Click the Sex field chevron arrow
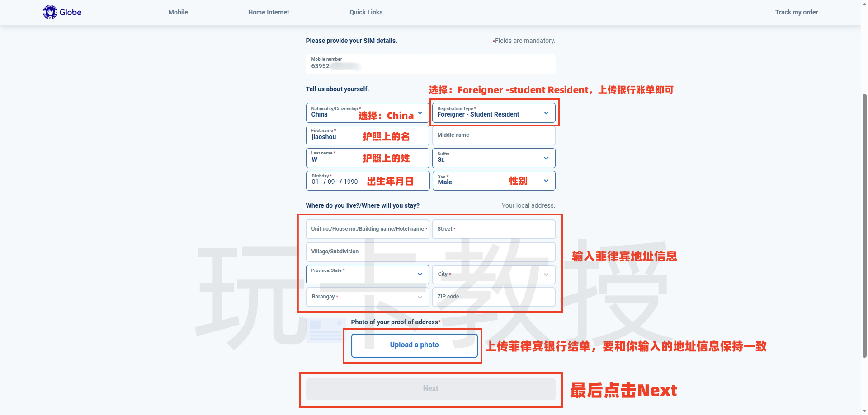The height and width of the screenshot is (415, 868). click(x=546, y=181)
